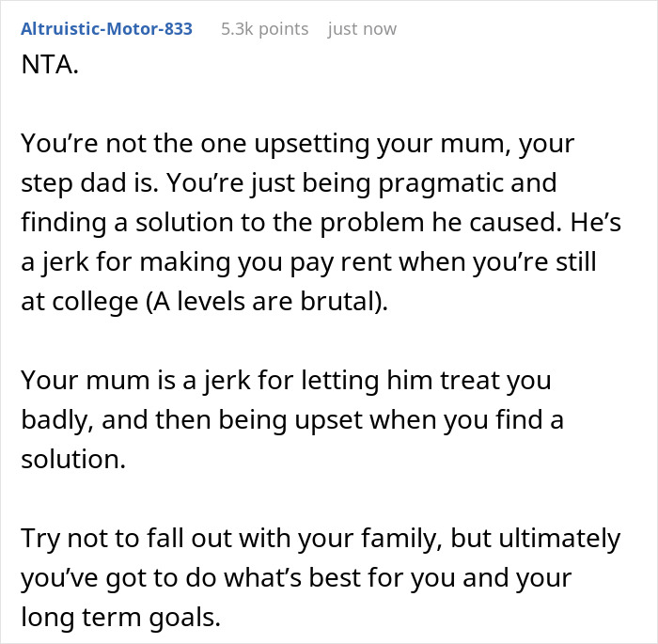Screen dimensions: 658x644
Task: Click the line starting 'step dad is'
Action: (x=290, y=184)
